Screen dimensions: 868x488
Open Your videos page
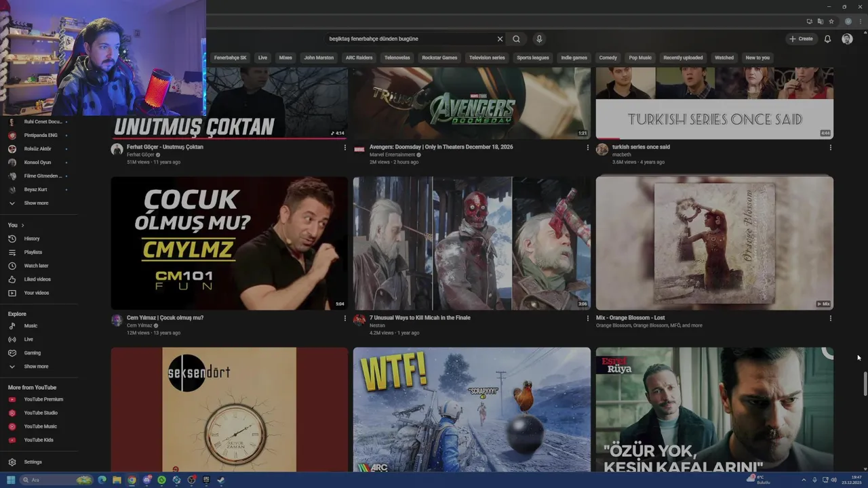coord(37,293)
